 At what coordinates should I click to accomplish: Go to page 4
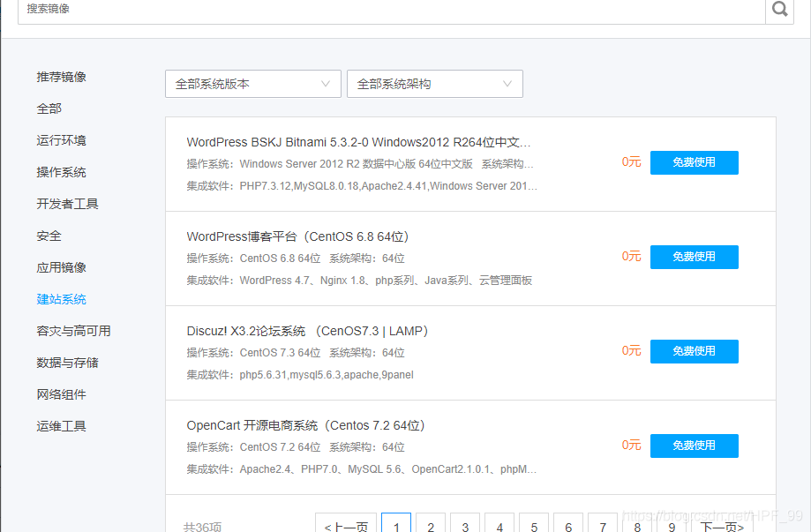point(499,523)
